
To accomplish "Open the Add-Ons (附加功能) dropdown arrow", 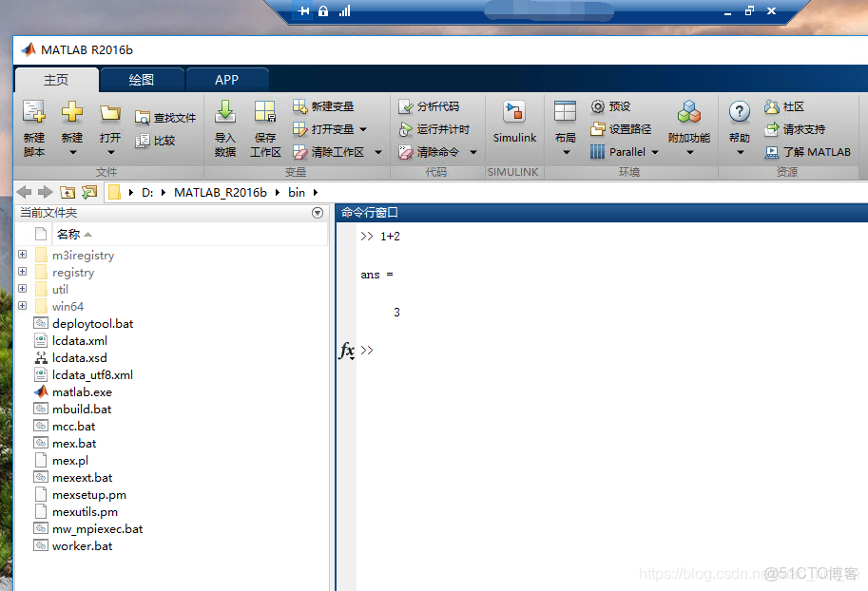I will 690,152.
